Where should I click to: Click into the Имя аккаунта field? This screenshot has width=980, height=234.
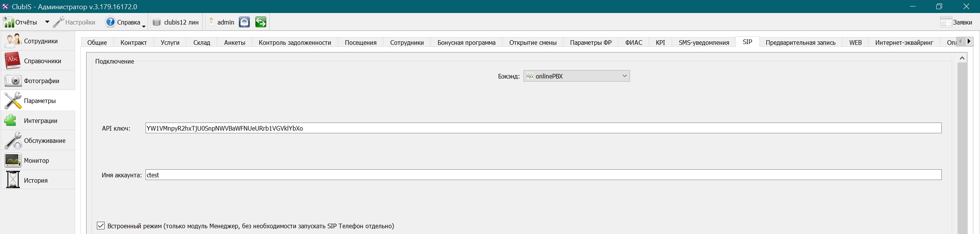pyautogui.click(x=543, y=175)
